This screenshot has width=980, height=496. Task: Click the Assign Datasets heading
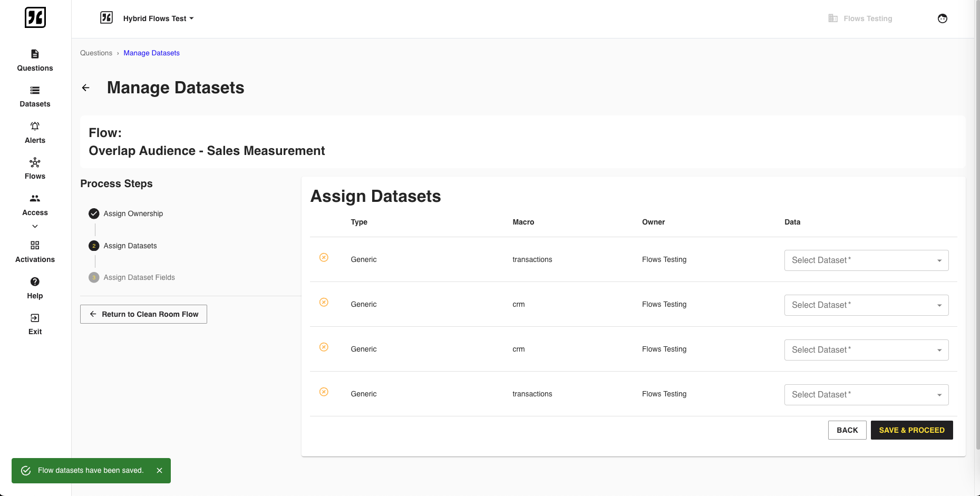click(375, 196)
